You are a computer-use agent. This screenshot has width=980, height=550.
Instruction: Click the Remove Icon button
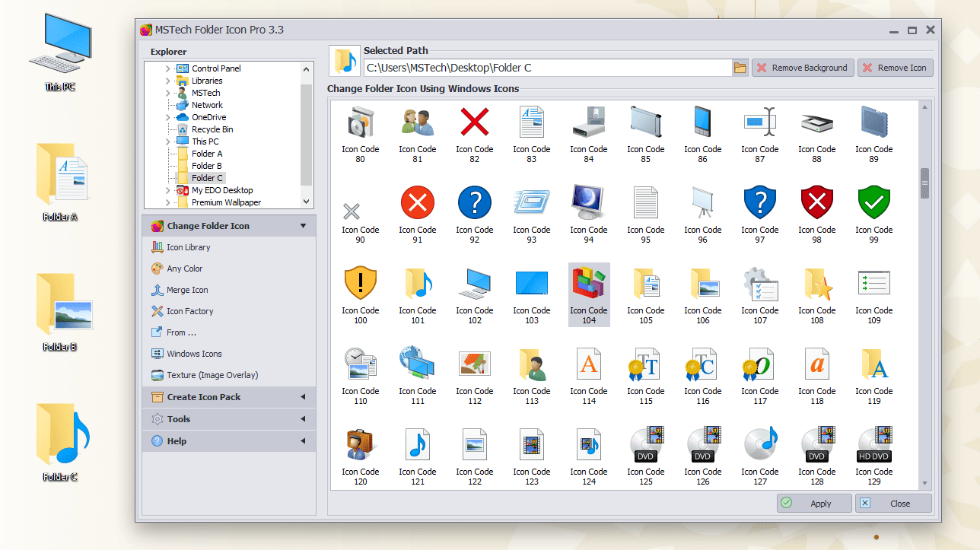point(895,67)
